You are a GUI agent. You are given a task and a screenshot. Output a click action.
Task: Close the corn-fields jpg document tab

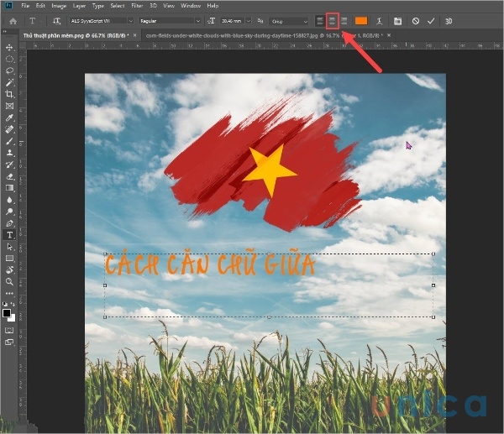(389, 35)
